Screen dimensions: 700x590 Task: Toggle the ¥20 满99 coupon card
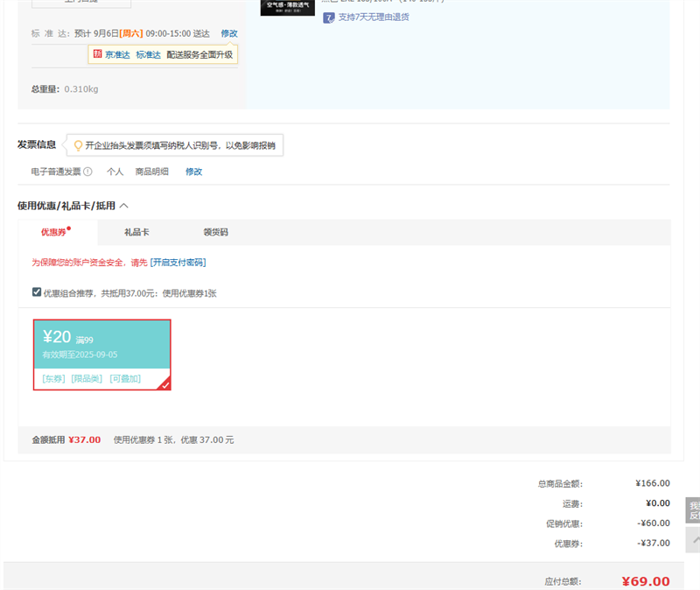[101, 355]
